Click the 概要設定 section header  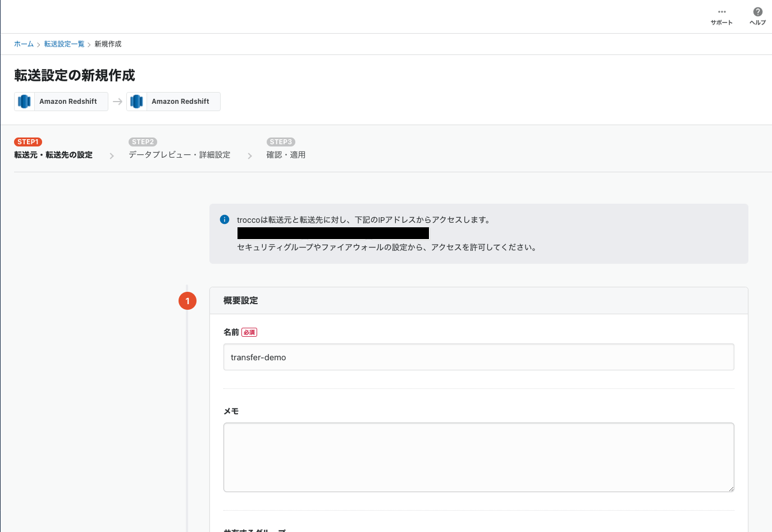point(241,300)
